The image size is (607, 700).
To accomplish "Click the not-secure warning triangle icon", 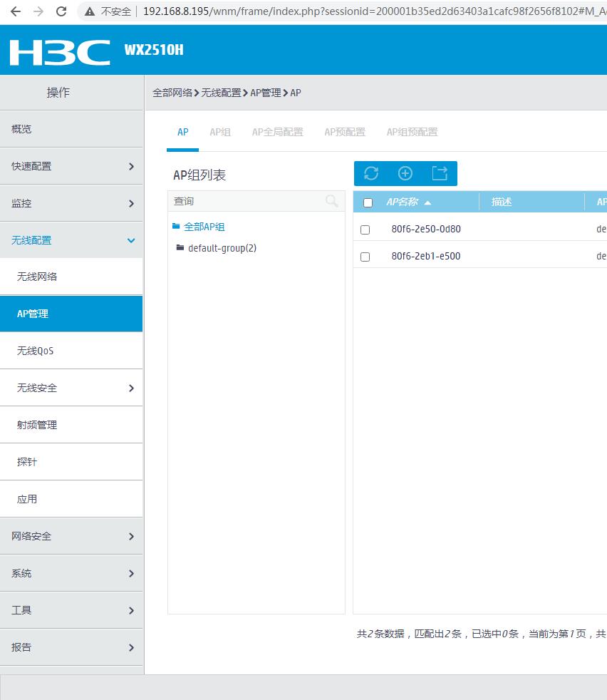I will (x=90, y=11).
